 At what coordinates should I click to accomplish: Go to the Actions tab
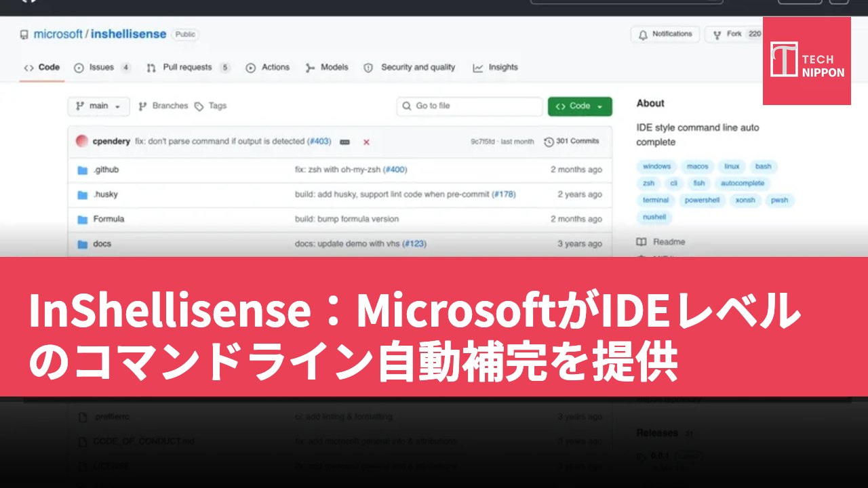(268, 68)
